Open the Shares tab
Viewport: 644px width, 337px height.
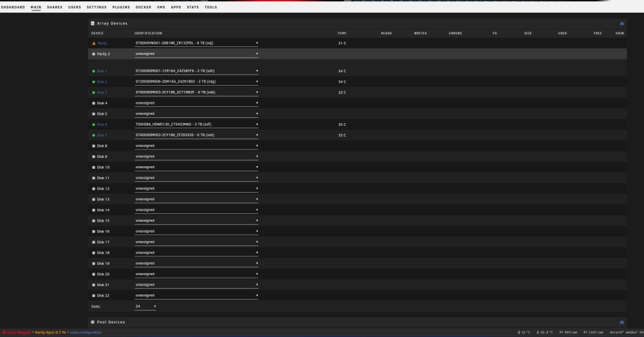point(55,7)
